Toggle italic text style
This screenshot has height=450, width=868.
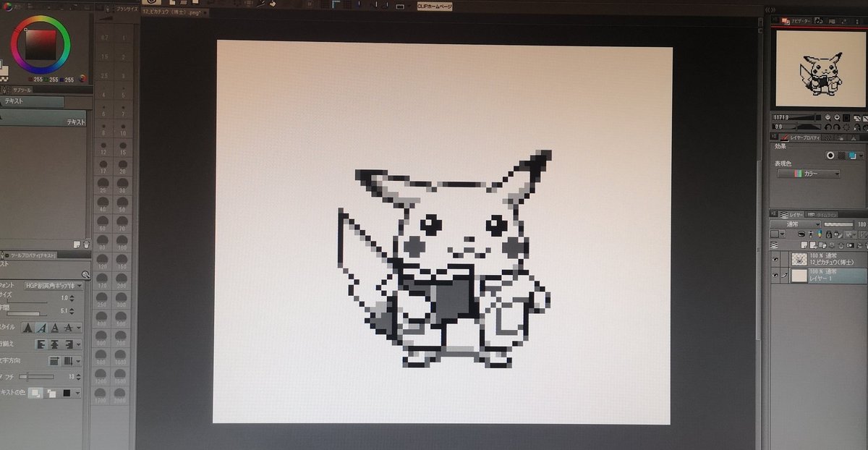[42, 328]
